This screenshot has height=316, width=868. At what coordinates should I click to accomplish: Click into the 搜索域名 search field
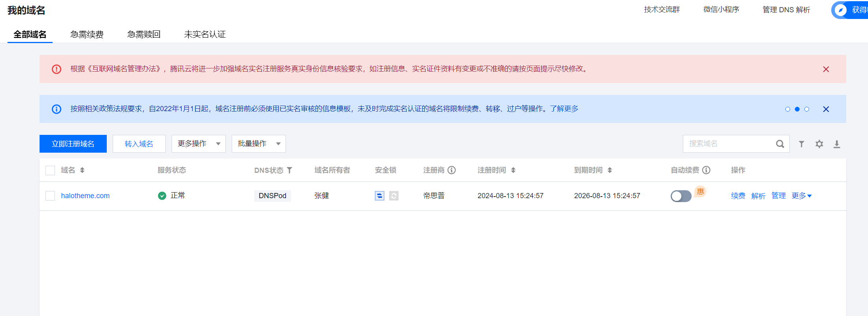pyautogui.click(x=728, y=144)
